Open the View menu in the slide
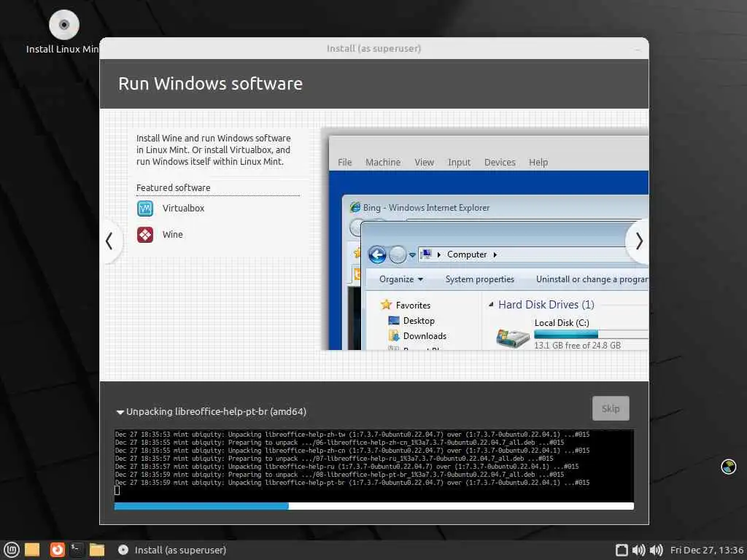The width and height of the screenshot is (747, 560). point(424,163)
